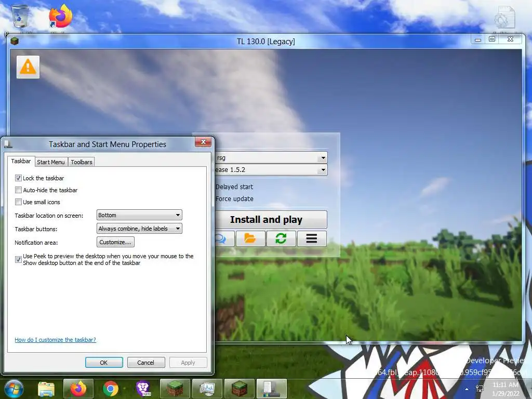
Task: Click the orange warning triangle icon in TL window
Action: 28,67
